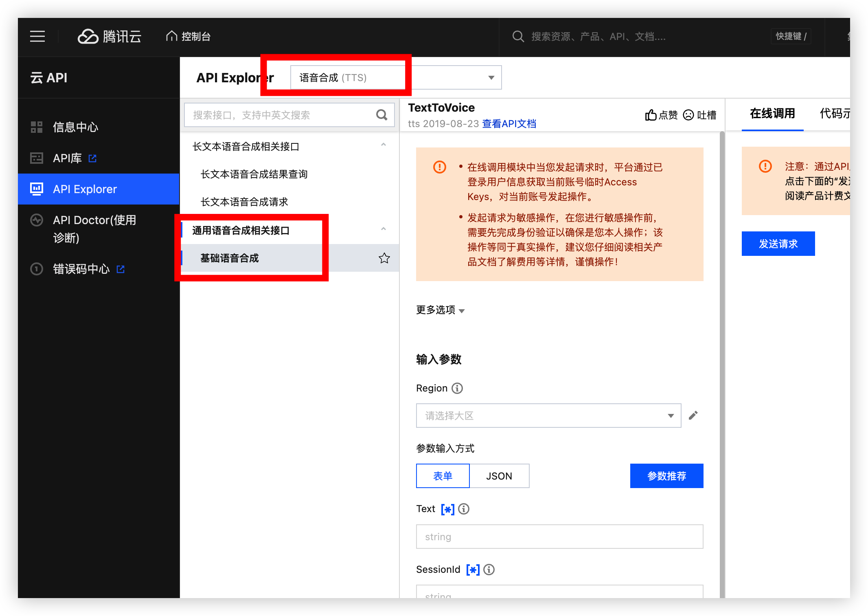Click the API库 list icon
This screenshot has height=616, width=868.
37,158
